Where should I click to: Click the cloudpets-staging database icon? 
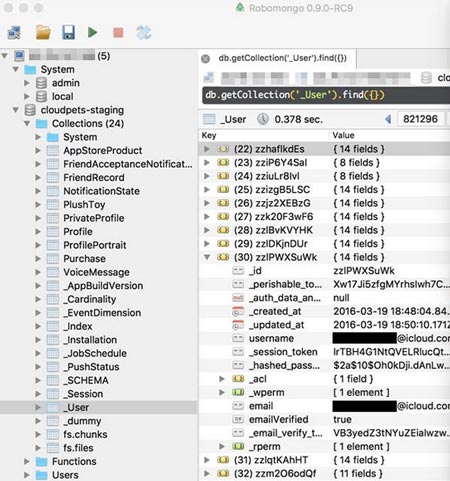click(30, 110)
